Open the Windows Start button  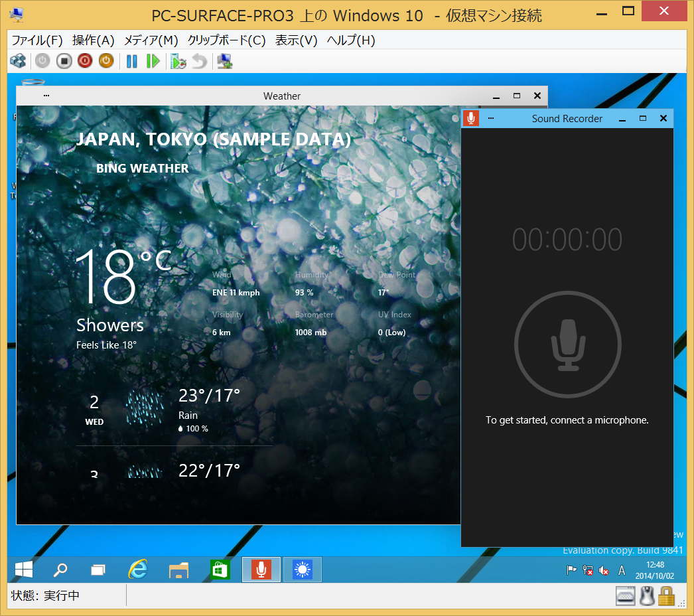point(24,570)
